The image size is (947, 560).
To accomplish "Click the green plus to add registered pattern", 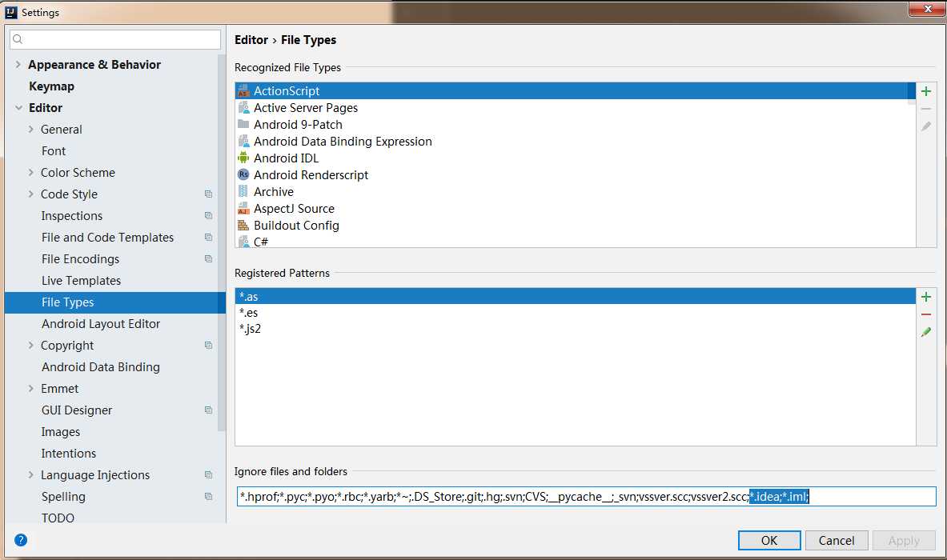I will click(x=926, y=297).
